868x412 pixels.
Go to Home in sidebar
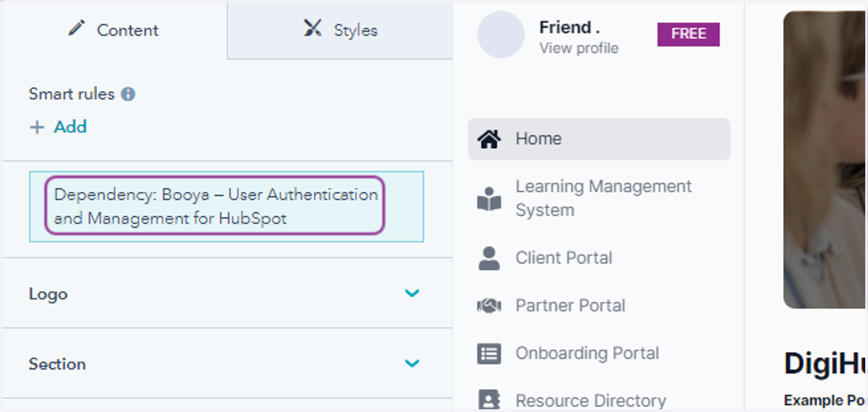[599, 139]
